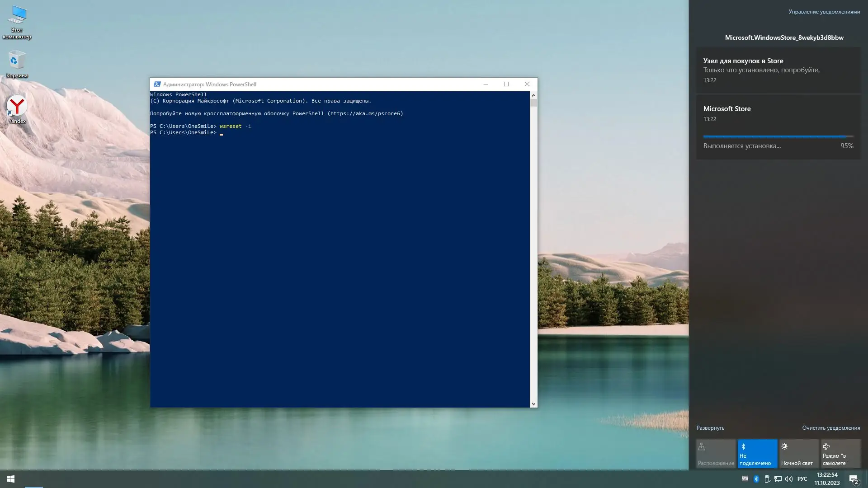The image size is (868, 488).
Task: Open the Узел для покупок в Store notification
Action: tap(778, 70)
